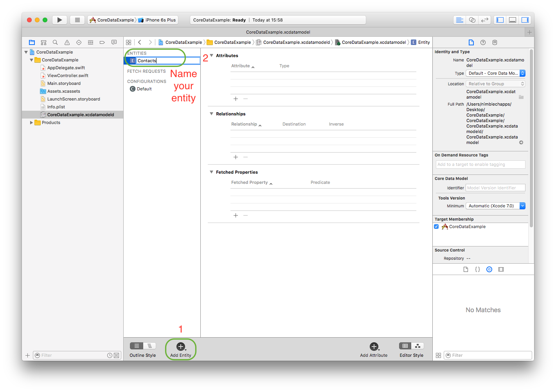Image resolution: width=556 pixels, height=392 pixels.
Task: Open the Tools Version Minimum dropdown
Action: point(495,206)
